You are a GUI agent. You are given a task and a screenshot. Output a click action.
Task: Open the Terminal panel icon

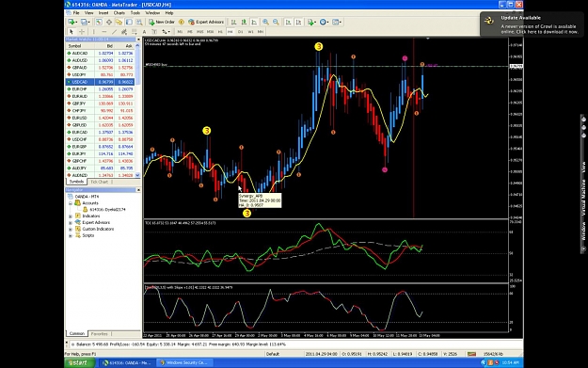pyautogui.click(x=129, y=23)
